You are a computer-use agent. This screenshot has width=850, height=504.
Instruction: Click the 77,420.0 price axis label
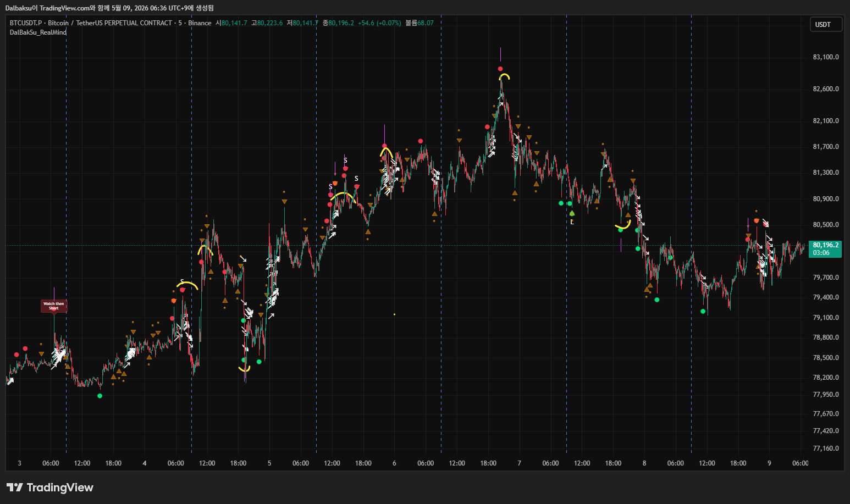pyautogui.click(x=826, y=431)
